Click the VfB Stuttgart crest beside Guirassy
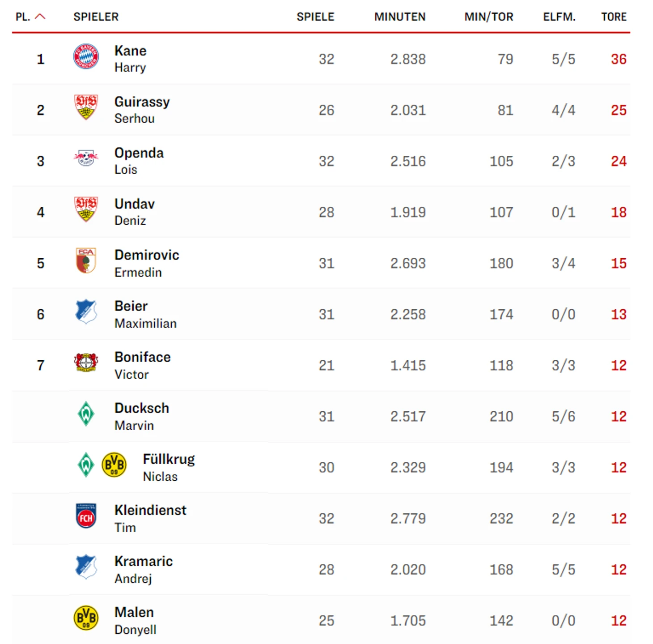Viewport: 653px width, 644px height. [86, 107]
